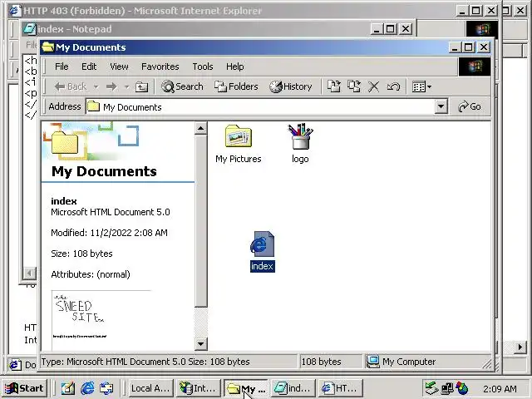Click the info panel scroll up arrow

(200, 129)
